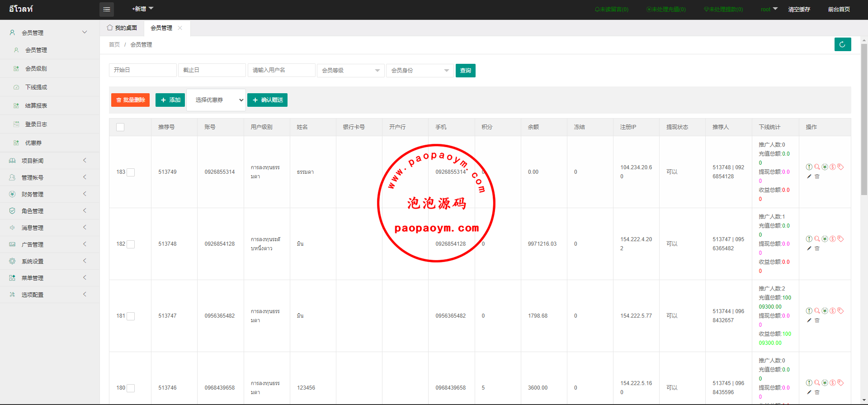This screenshot has width=868, height=405.
Task: Click the orange 批量删除 button
Action: point(130,100)
